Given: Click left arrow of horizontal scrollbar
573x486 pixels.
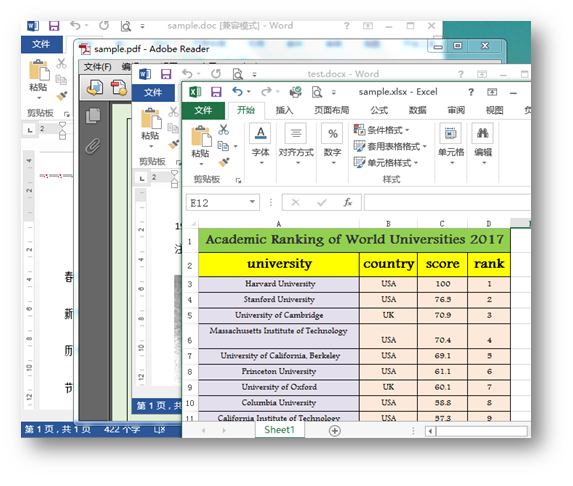Looking at the screenshot, I should tap(430, 431).
